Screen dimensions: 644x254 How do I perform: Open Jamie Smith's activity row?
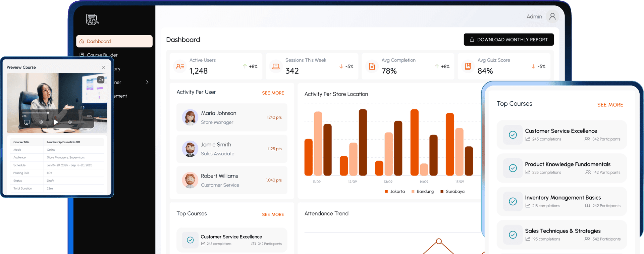tap(232, 149)
